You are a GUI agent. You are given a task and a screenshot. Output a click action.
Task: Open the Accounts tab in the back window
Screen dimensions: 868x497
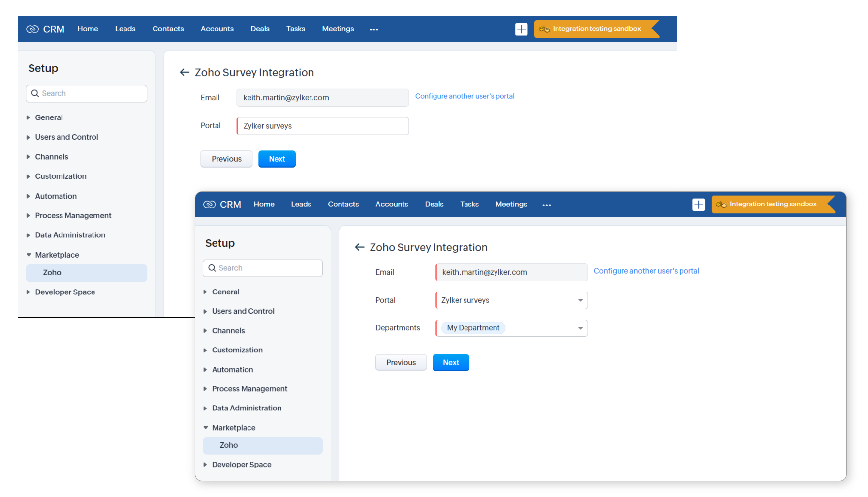pos(217,29)
